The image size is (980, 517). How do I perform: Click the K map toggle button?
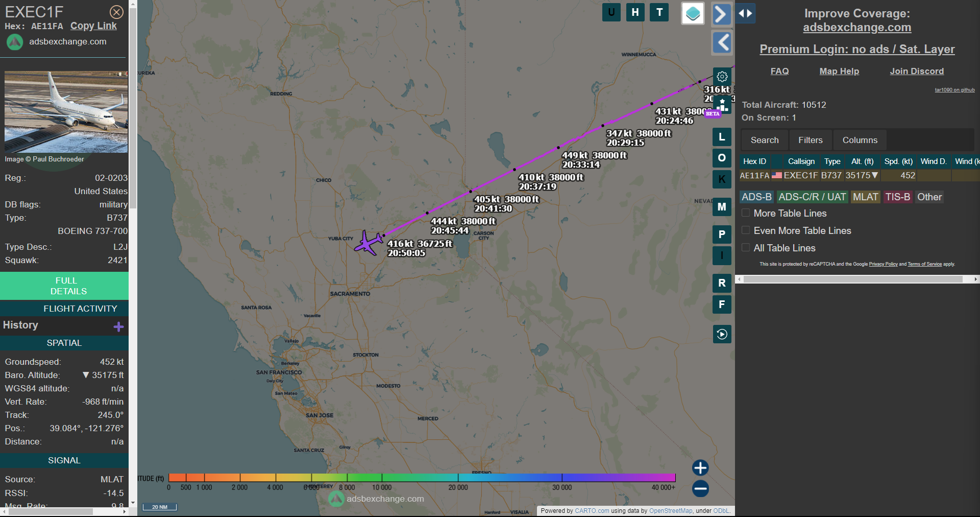pos(722,179)
